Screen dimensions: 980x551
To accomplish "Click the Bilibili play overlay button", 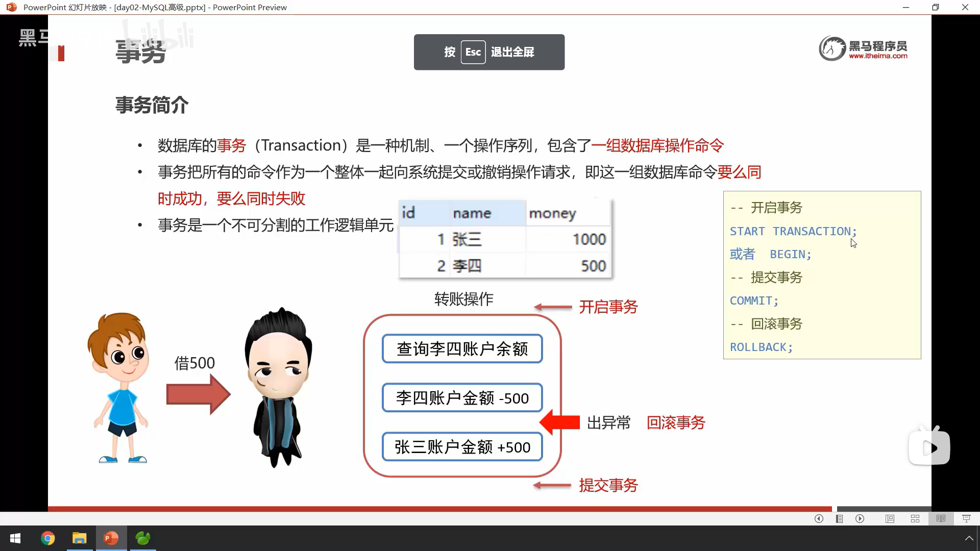I will tap(929, 447).
